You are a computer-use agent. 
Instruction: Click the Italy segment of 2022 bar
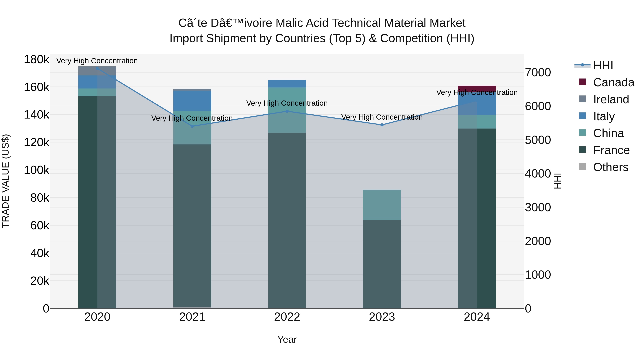click(287, 83)
